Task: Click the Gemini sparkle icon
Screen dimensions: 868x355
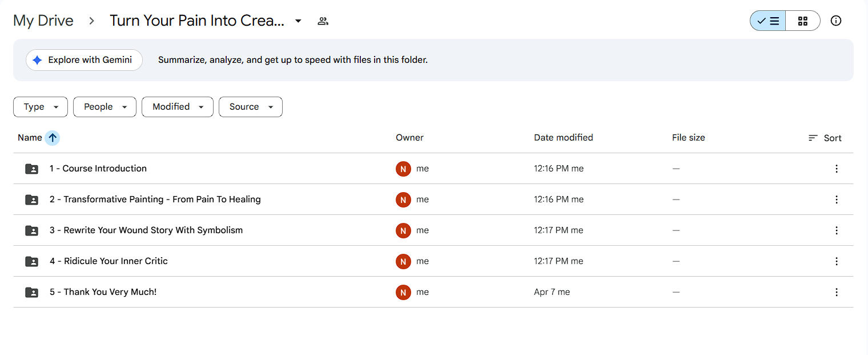Action: pos(37,60)
